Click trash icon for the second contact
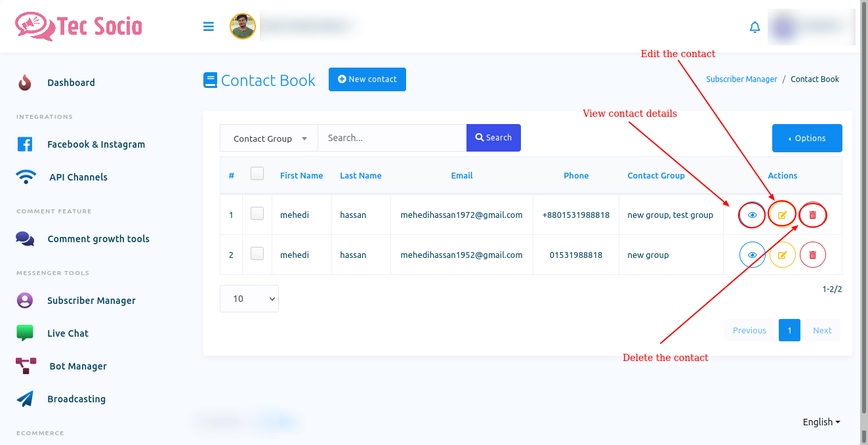 click(x=813, y=255)
